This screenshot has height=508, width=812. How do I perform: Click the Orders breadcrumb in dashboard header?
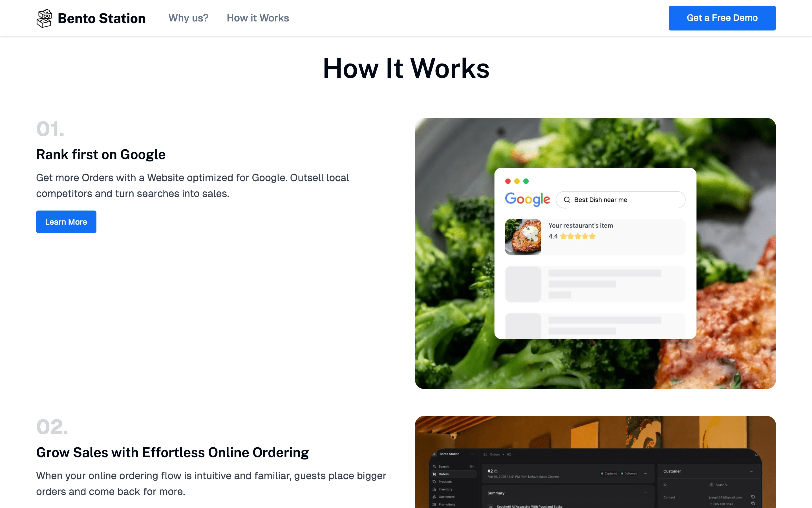[495, 454]
